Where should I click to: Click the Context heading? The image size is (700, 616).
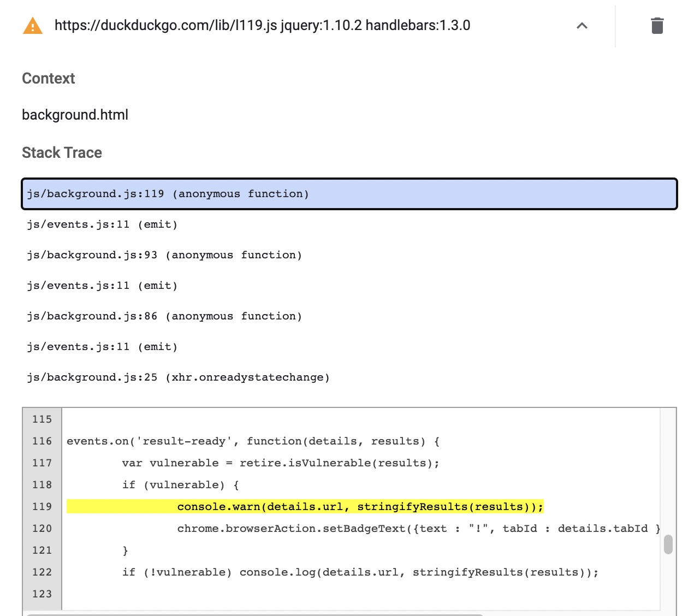[48, 78]
